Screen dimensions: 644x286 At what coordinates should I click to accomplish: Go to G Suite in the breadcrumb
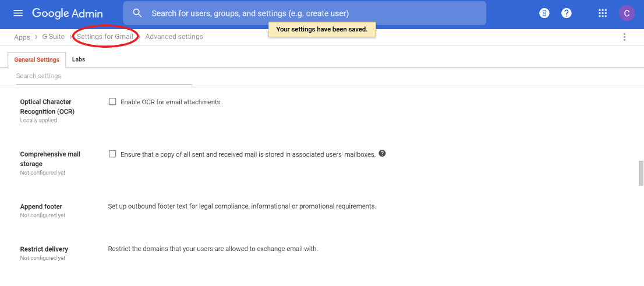pyautogui.click(x=54, y=37)
